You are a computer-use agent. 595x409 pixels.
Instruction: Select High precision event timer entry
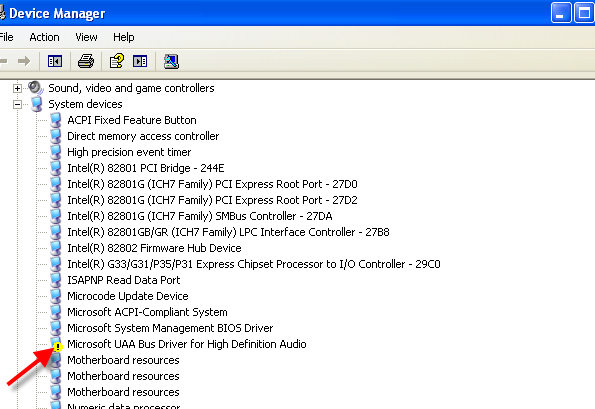[x=129, y=152]
